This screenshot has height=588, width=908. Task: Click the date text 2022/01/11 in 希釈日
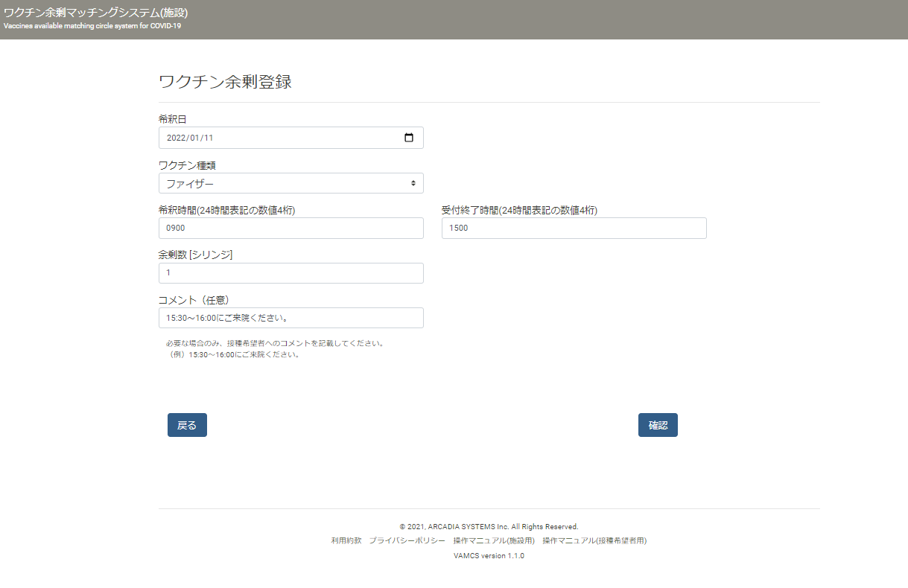190,138
